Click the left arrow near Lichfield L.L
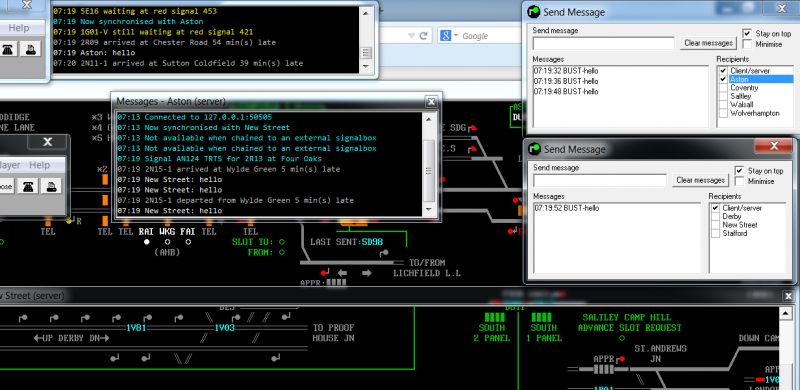The width and height of the screenshot is (800, 390). 342,273
